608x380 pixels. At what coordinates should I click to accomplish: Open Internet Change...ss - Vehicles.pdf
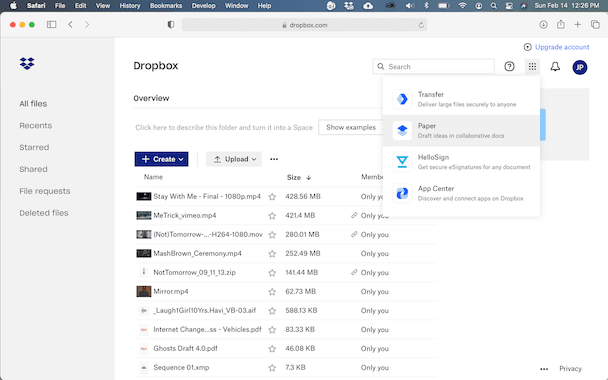coord(207,329)
